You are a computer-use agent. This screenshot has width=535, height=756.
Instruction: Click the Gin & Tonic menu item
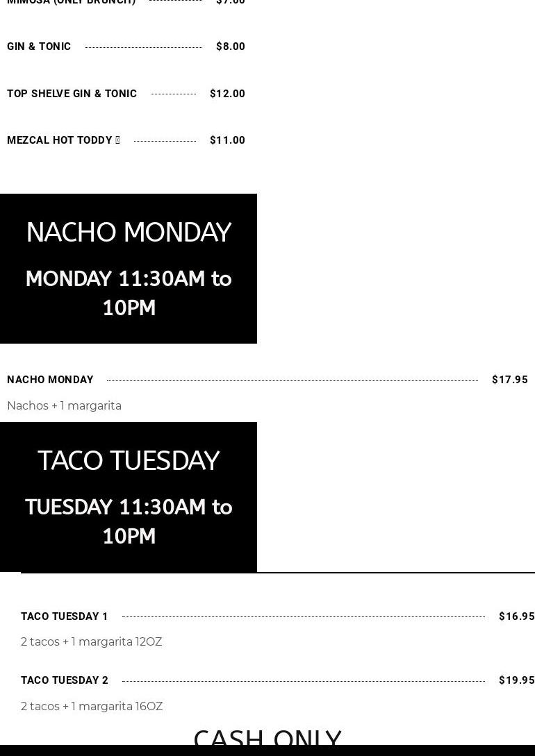pyautogui.click(x=39, y=47)
